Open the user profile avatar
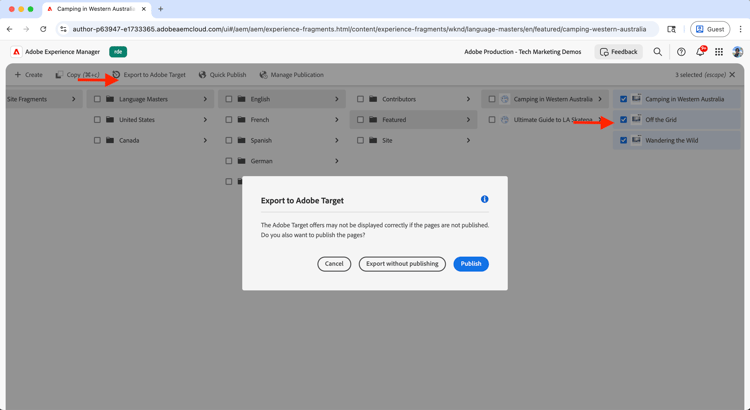This screenshot has width=750, height=410. pyautogui.click(x=738, y=52)
